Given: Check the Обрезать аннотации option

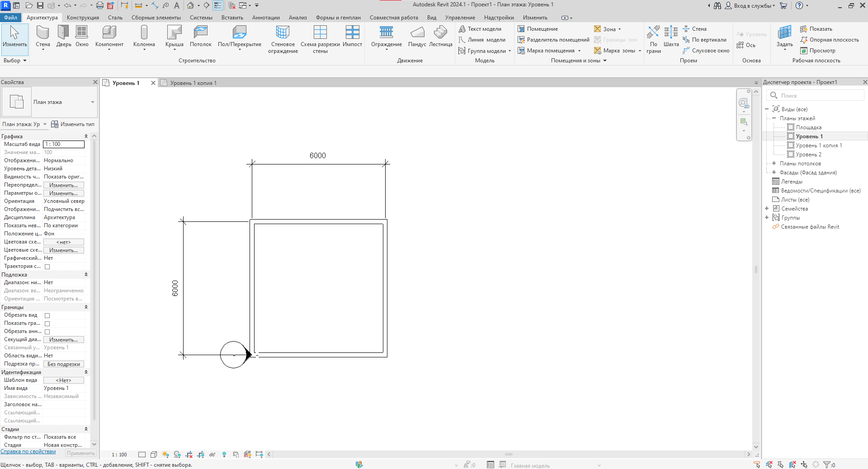Looking at the screenshot, I should [x=47, y=331].
